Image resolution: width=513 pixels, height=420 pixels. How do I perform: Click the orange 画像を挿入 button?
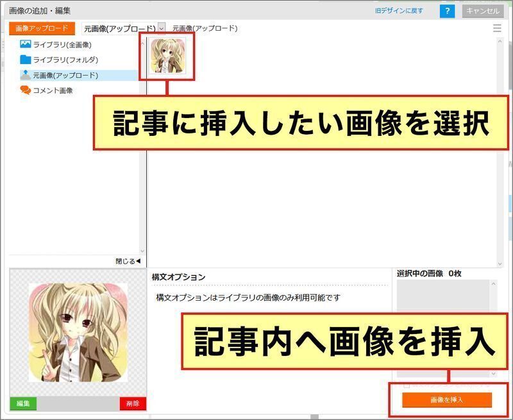point(447,399)
